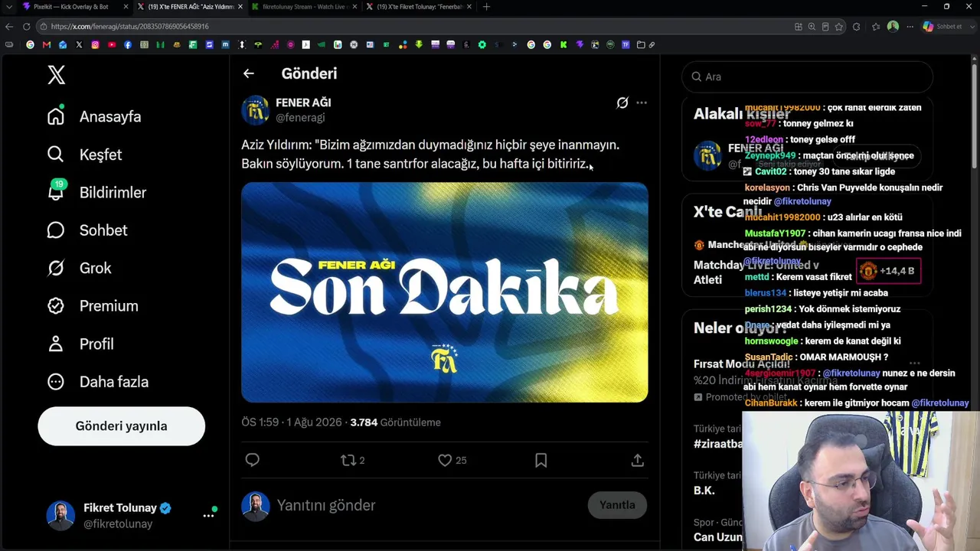The image size is (980, 551).
Task: Click the Gönderi yayınla button
Action: [x=122, y=426]
